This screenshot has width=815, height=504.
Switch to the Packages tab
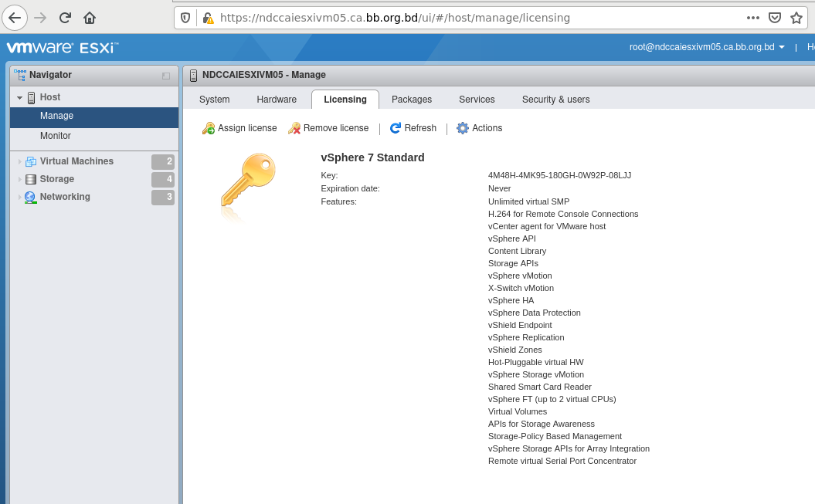point(412,99)
